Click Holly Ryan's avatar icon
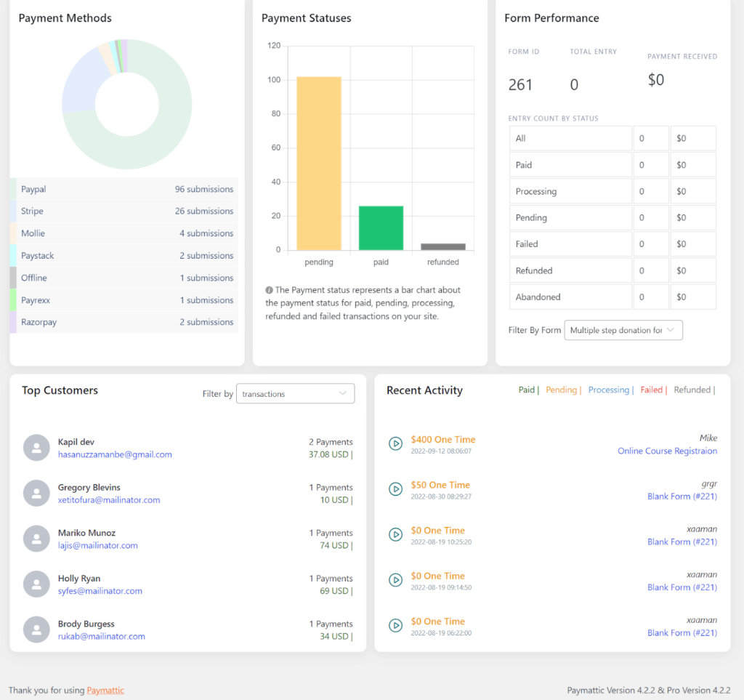744x700 pixels. pos(36,584)
